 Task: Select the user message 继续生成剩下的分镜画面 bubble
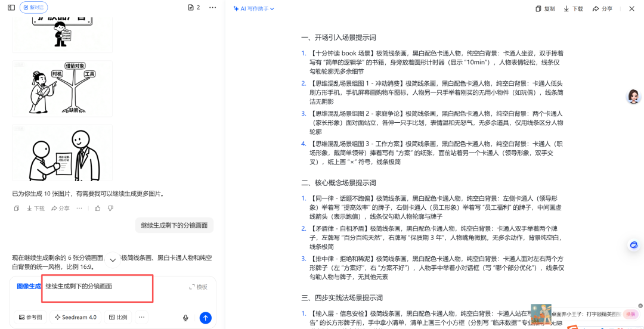[174, 225]
